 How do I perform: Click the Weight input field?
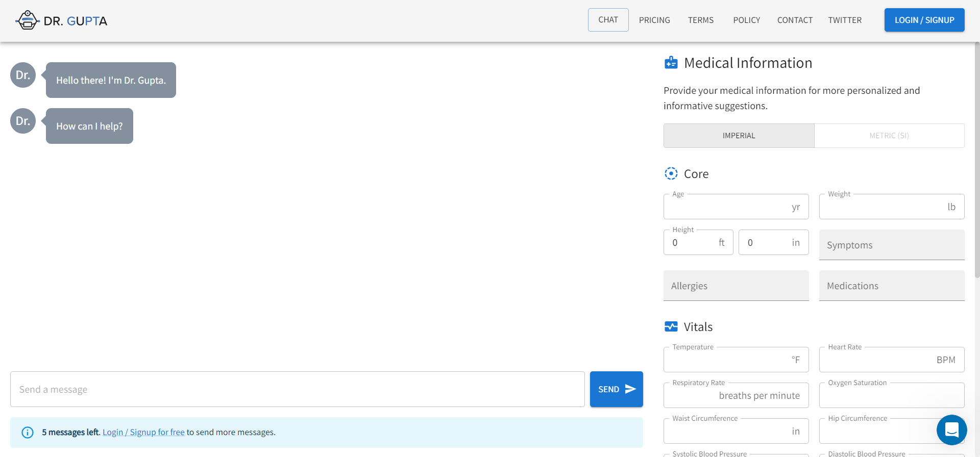point(892,207)
